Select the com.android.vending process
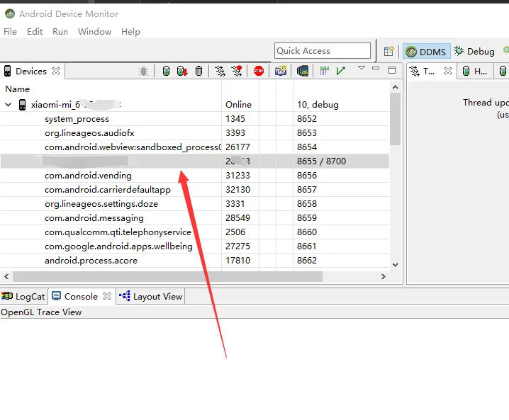The image size is (509, 420). (88, 176)
